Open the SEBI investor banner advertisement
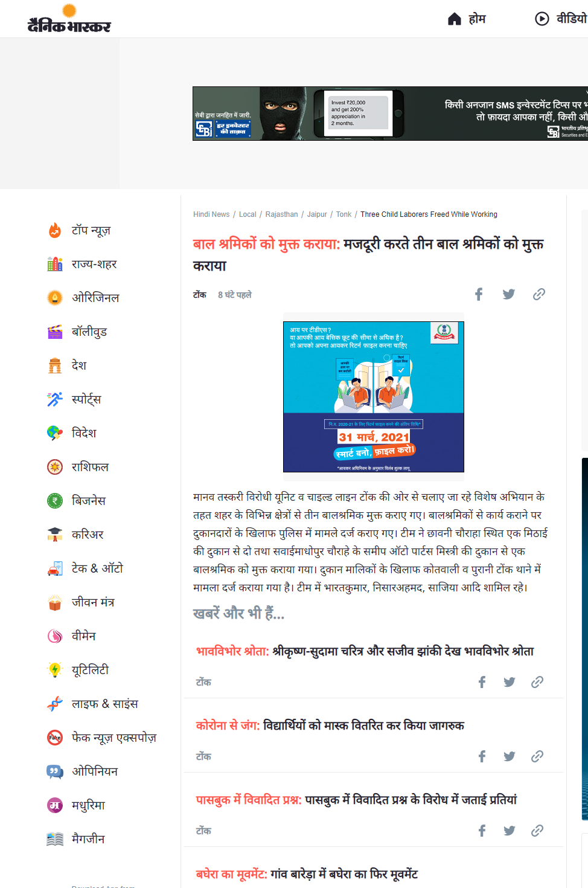 coord(390,114)
